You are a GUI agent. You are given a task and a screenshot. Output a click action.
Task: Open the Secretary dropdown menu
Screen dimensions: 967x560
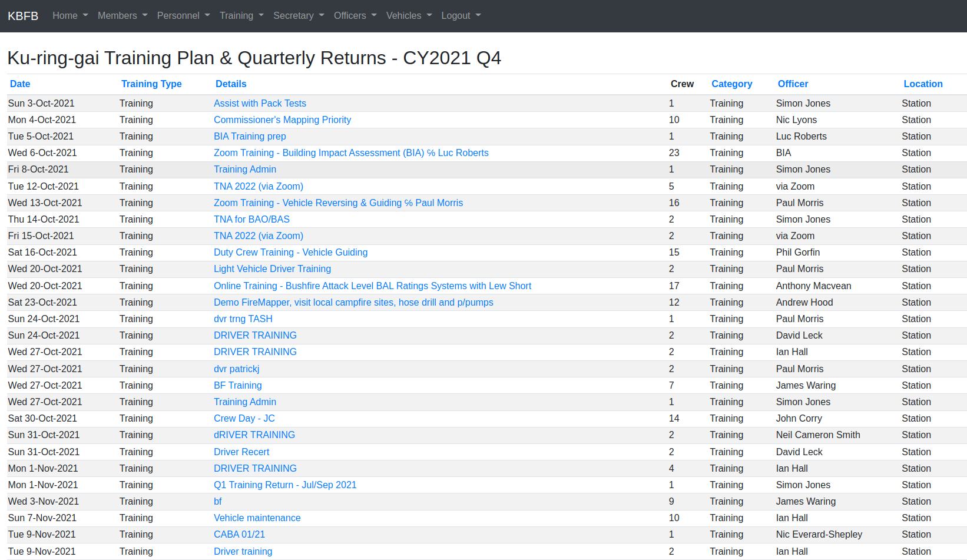(299, 16)
